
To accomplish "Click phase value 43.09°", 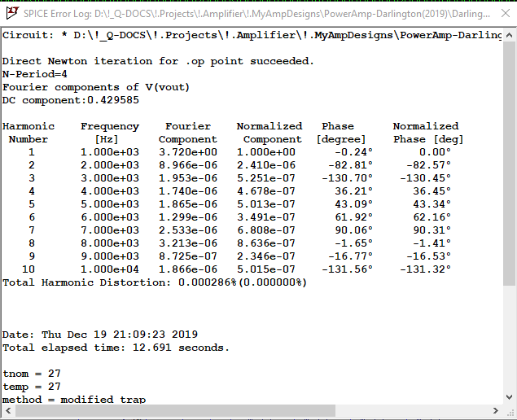I will pos(354,204).
